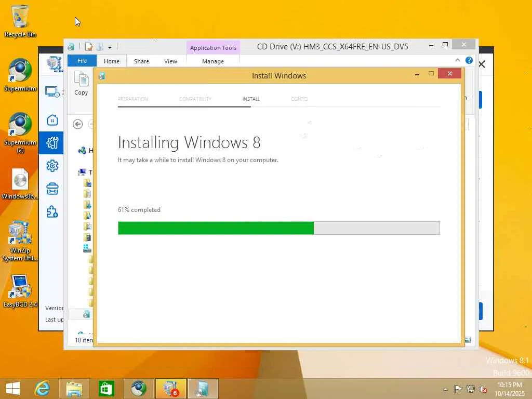Switch to the View ribbon tab
Screen dimensions: 532x399
(x=170, y=61)
